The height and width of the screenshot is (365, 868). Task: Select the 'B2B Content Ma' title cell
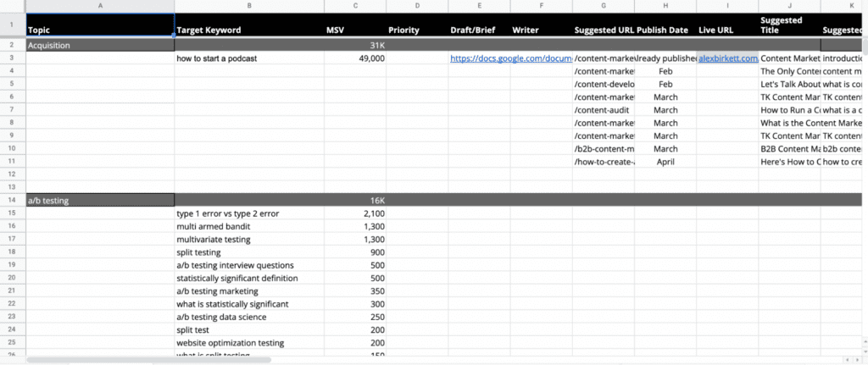pyautogui.click(x=789, y=149)
